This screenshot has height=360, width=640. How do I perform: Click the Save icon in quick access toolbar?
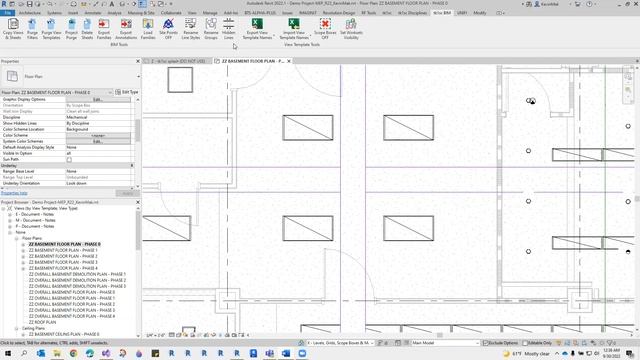point(29,4)
